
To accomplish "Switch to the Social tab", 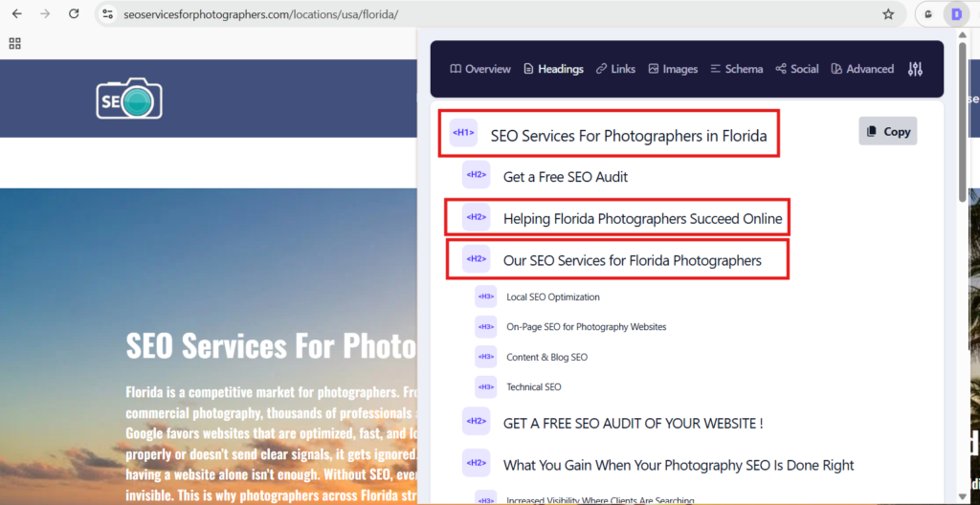I will tap(797, 69).
